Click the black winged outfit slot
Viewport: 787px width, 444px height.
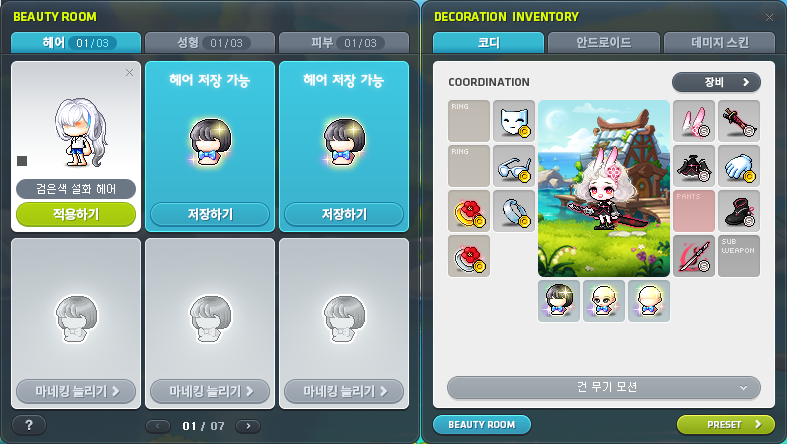(x=694, y=166)
